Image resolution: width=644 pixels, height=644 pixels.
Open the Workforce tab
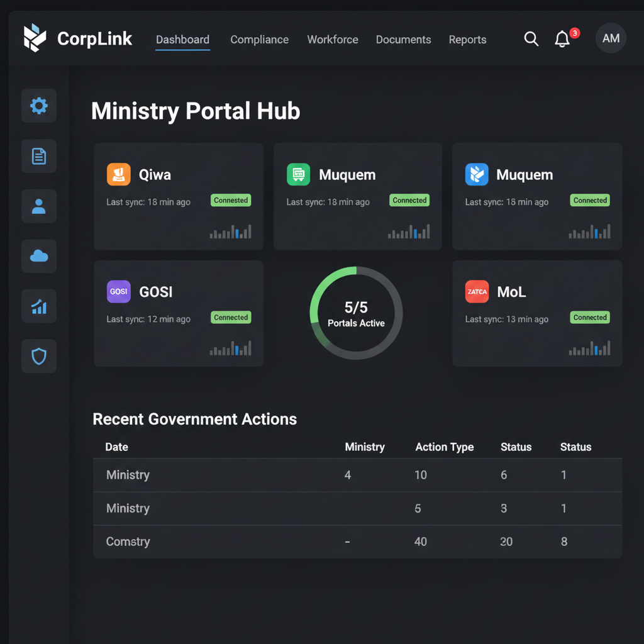point(333,40)
